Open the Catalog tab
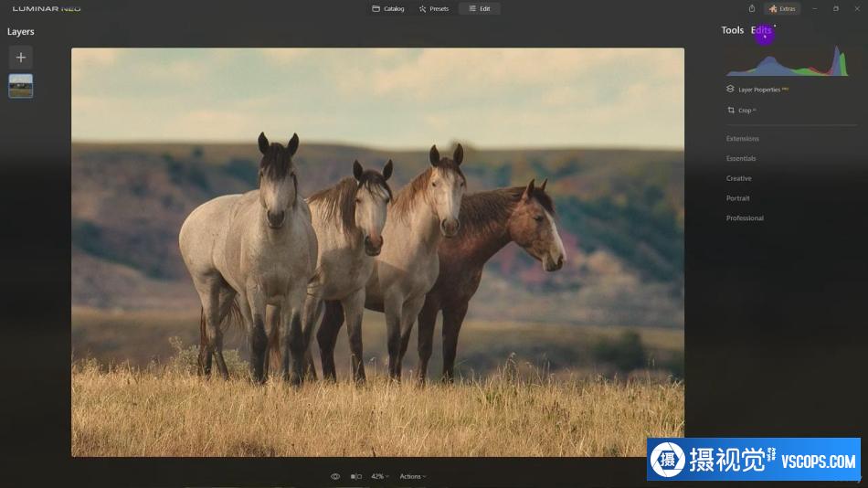 coord(388,9)
